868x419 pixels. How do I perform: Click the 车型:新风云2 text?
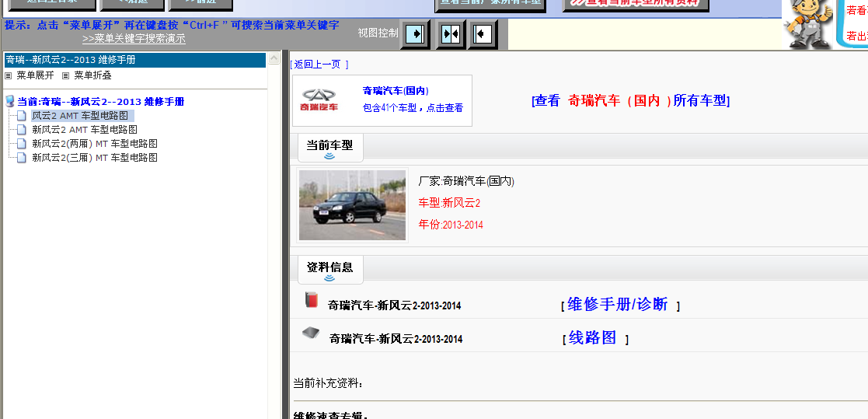(x=449, y=203)
